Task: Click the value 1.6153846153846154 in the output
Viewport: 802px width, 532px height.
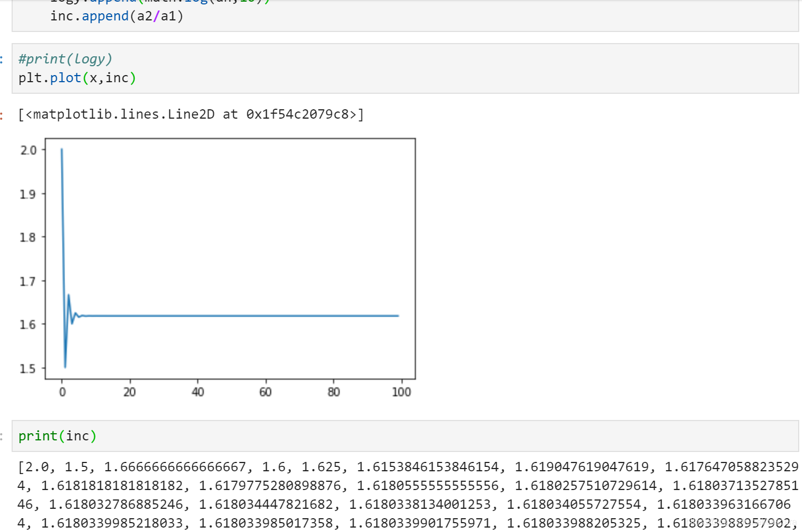Action: tap(428, 467)
